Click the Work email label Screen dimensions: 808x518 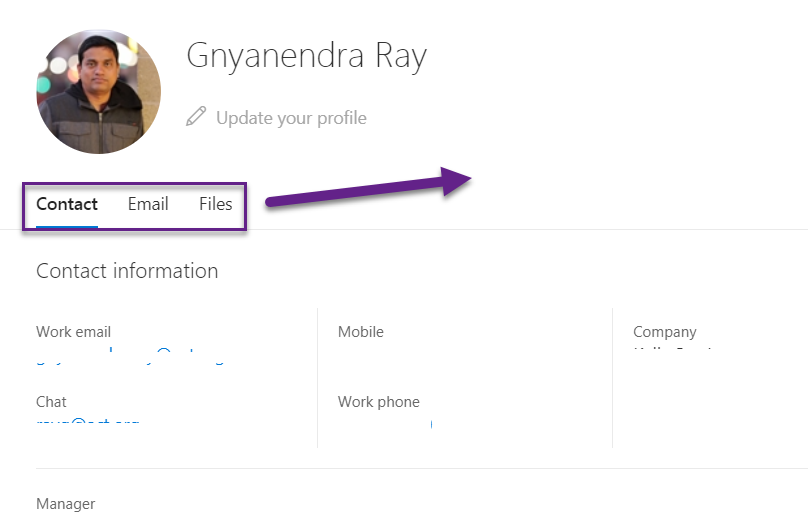tap(73, 331)
